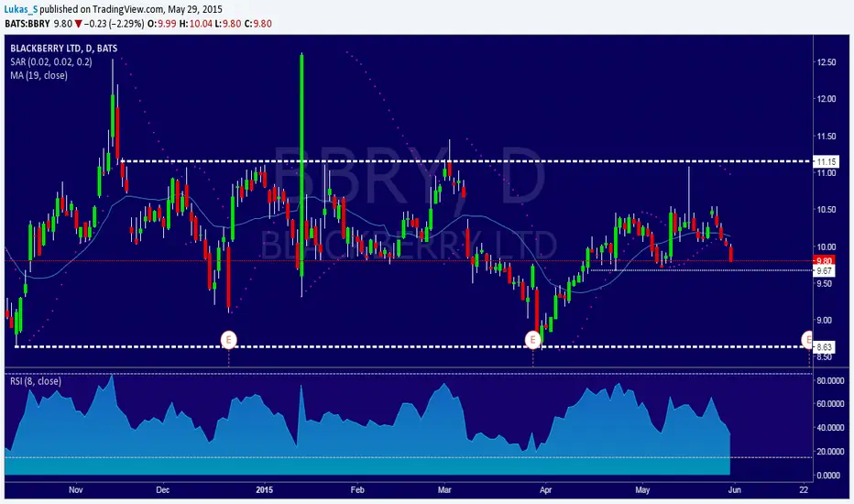Click the May label on time axis
This screenshot has width=854, height=504.
tap(642, 490)
